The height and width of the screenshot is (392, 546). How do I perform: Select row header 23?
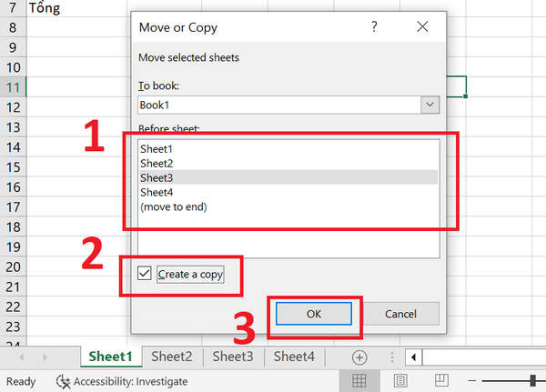tap(13, 327)
